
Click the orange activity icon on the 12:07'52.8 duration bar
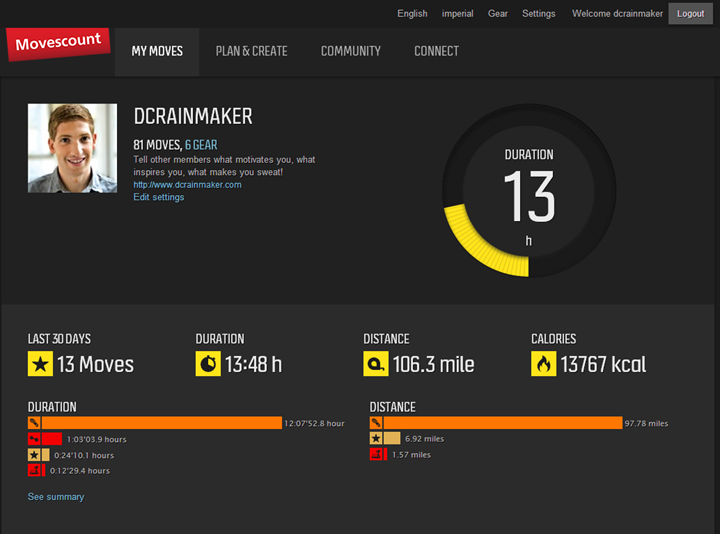[34, 423]
